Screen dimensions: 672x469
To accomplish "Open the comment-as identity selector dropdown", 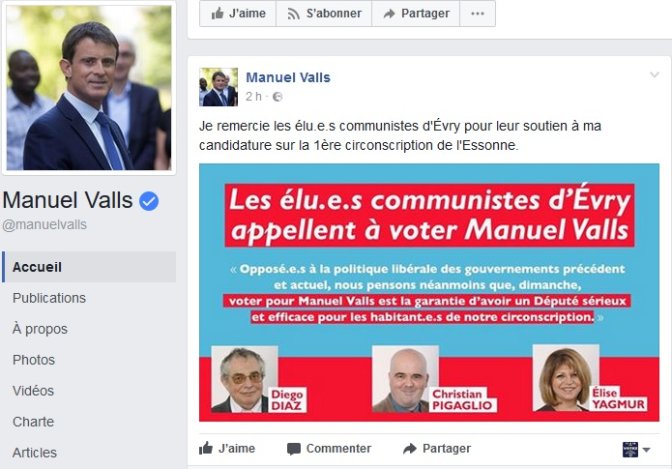I will point(636,449).
